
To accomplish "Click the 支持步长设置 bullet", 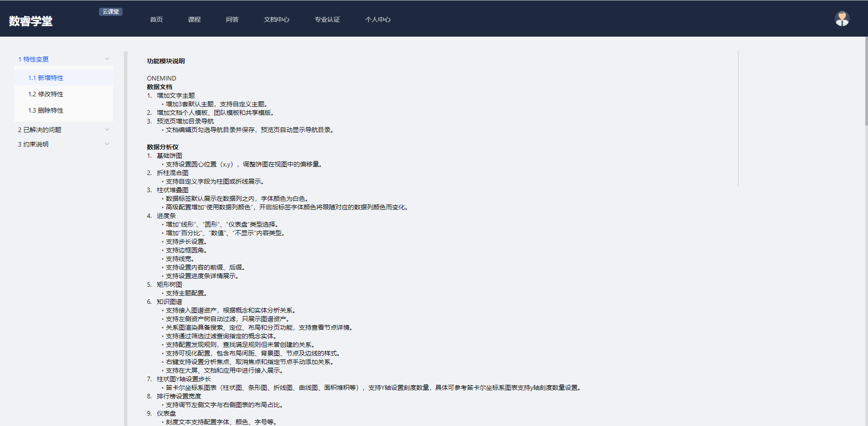I will click(x=186, y=241).
